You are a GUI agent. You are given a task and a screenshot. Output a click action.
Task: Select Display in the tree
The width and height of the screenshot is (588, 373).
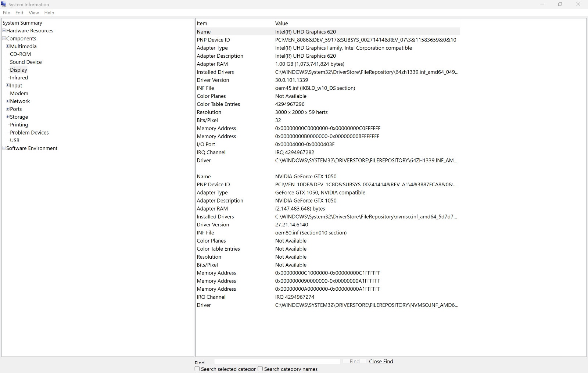pyautogui.click(x=19, y=70)
